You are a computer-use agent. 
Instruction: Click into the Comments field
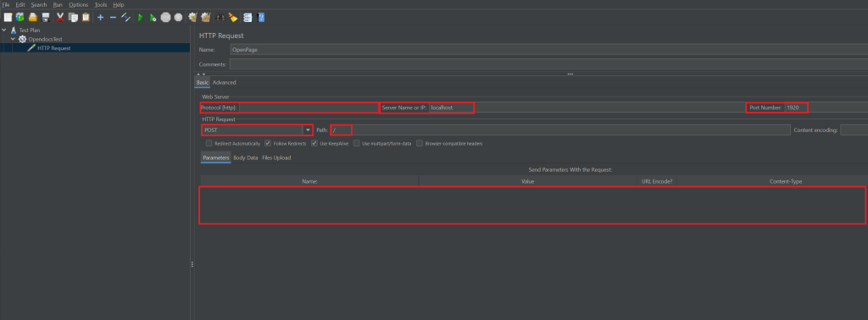[x=548, y=64]
